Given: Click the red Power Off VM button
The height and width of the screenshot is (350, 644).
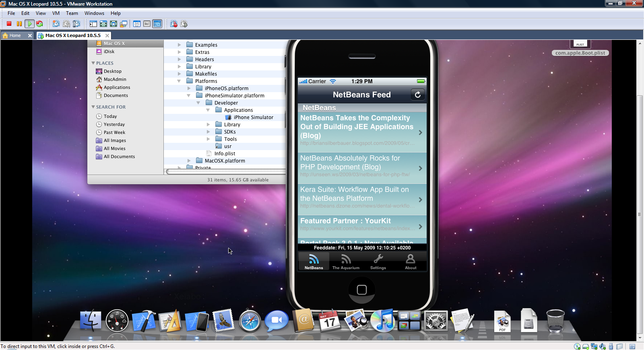Looking at the screenshot, I should click(x=9, y=24).
